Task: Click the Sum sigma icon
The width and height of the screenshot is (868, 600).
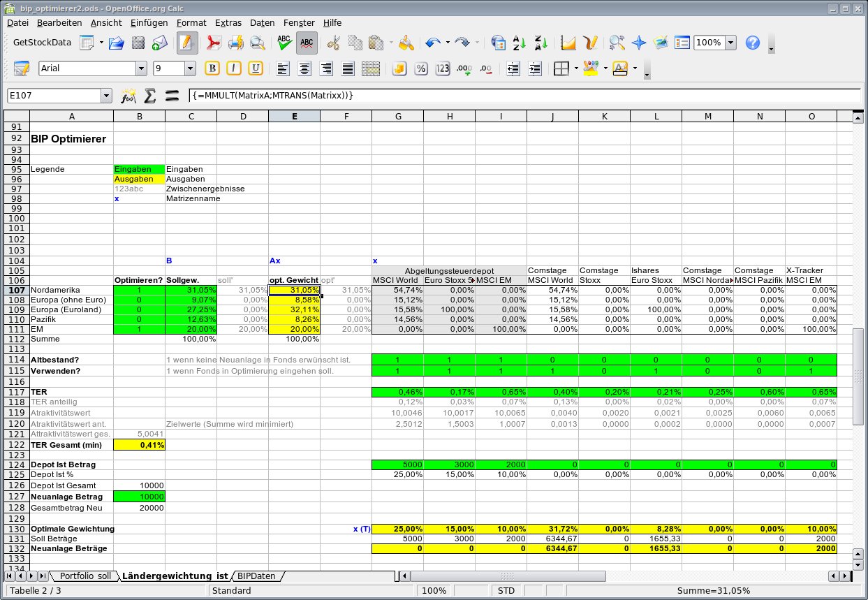Action: pyautogui.click(x=149, y=96)
